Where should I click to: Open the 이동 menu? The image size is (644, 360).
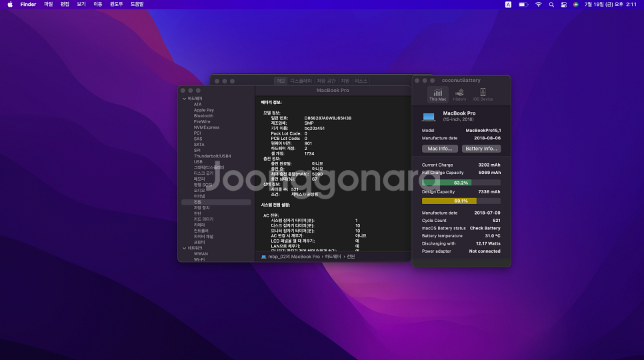98,4
